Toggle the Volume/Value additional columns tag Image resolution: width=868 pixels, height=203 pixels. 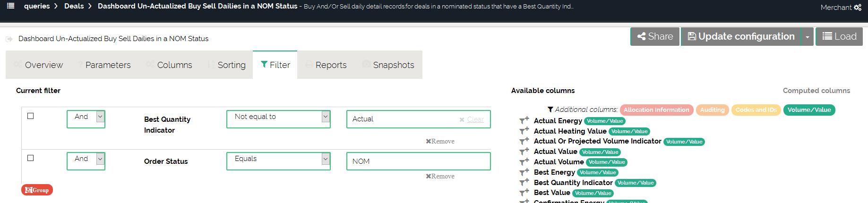[x=809, y=110]
